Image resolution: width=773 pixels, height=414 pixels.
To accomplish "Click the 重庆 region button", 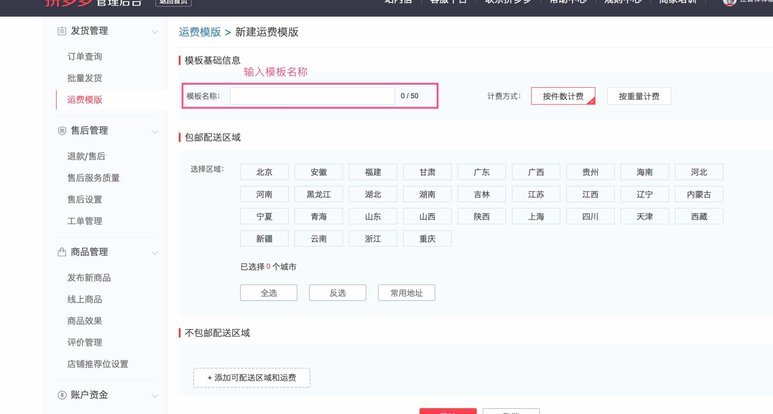I will pos(427,239).
